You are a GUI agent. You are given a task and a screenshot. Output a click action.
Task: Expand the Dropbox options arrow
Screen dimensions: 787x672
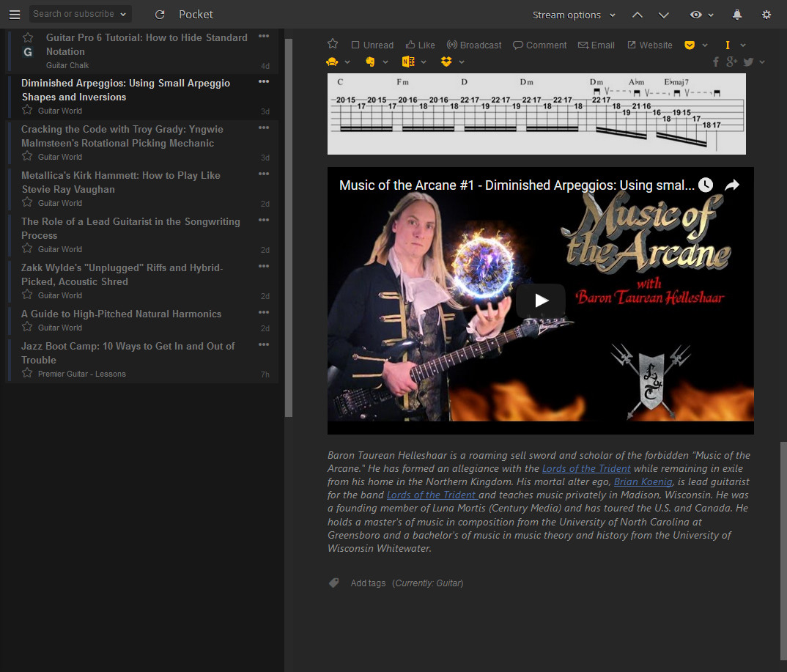[461, 62]
